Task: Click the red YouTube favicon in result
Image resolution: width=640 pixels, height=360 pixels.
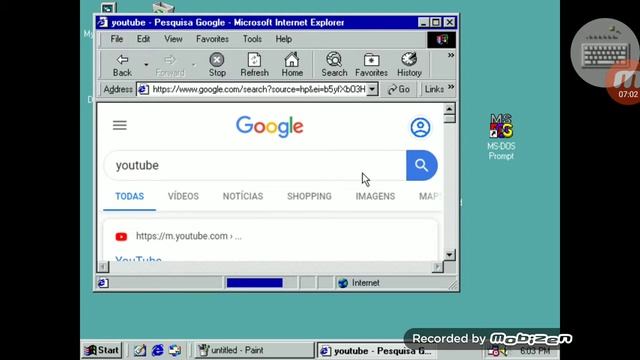Action: (121, 237)
